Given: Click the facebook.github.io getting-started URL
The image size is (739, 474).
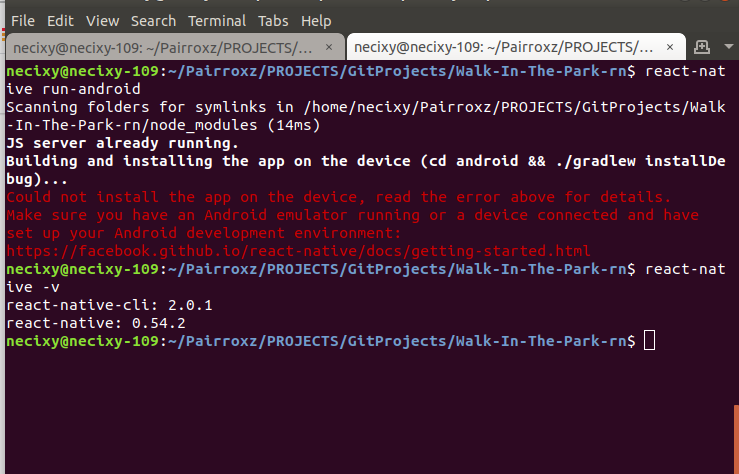Looking at the screenshot, I should tap(298, 251).
